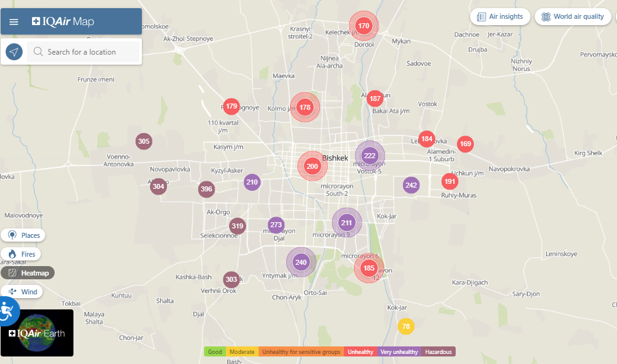617x364 pixels.
Task: Select the 305 AQI marker near Voenno-Antonovka
Action: [x=144, y=141]
